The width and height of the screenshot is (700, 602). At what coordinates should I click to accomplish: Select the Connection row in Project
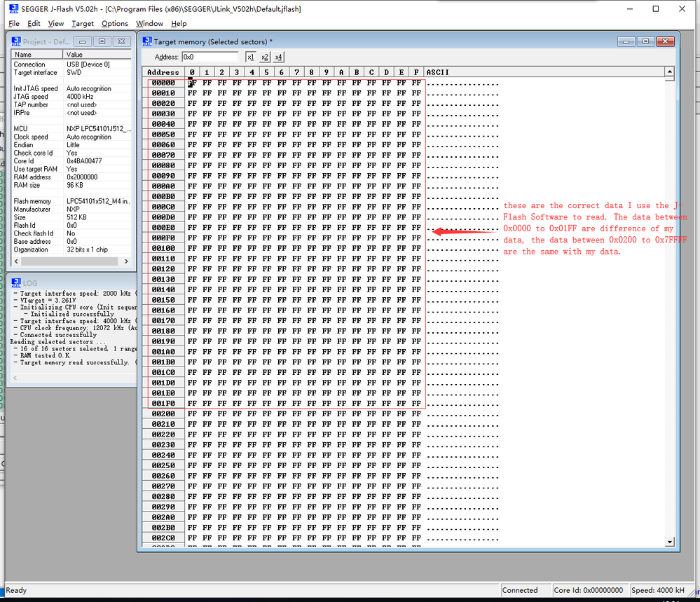(71, 64)
